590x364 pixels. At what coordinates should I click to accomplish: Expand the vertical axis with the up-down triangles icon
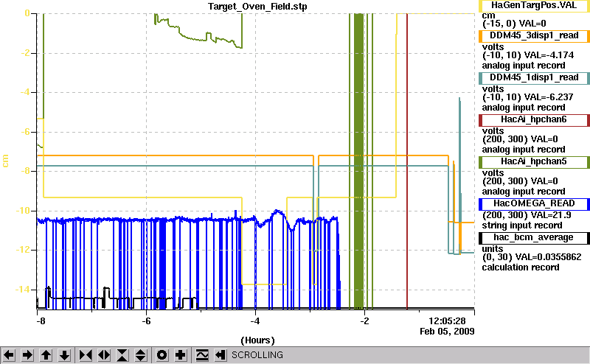141,355
